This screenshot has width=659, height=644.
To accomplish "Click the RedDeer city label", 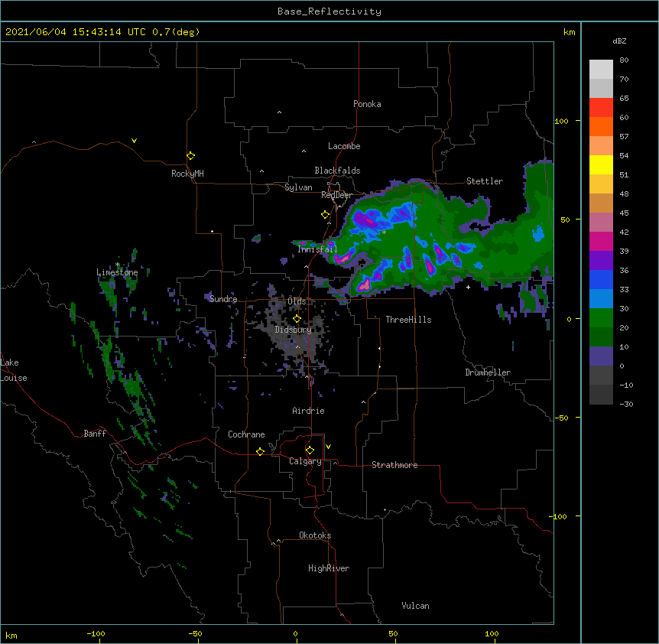I will point(336,195).
